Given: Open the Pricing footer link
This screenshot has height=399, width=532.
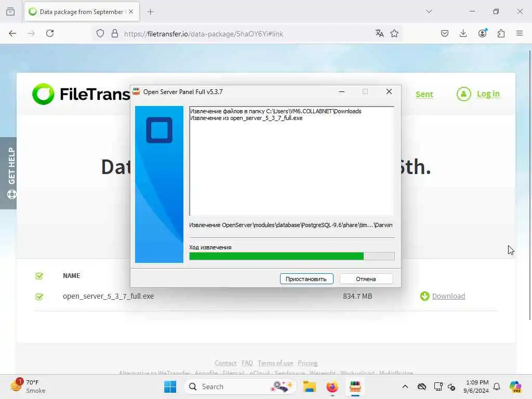Looking at the screenshot, I should [308, 363].
